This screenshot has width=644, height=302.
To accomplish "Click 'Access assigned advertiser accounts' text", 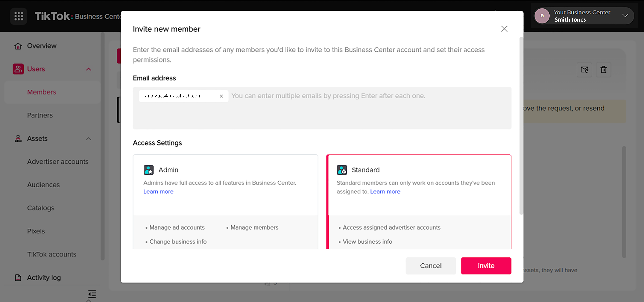I will 392,228.
